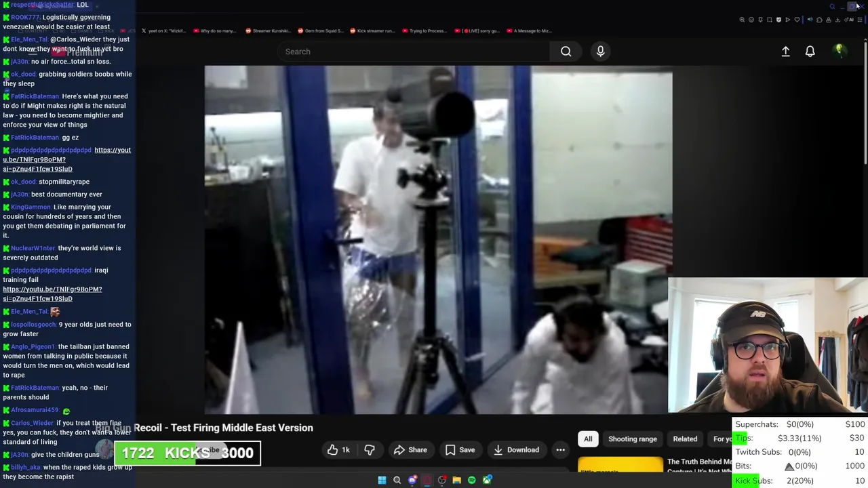Like the video with the thumbs-up 1k button
Screen dimensions: 868x488
(338, 450)
